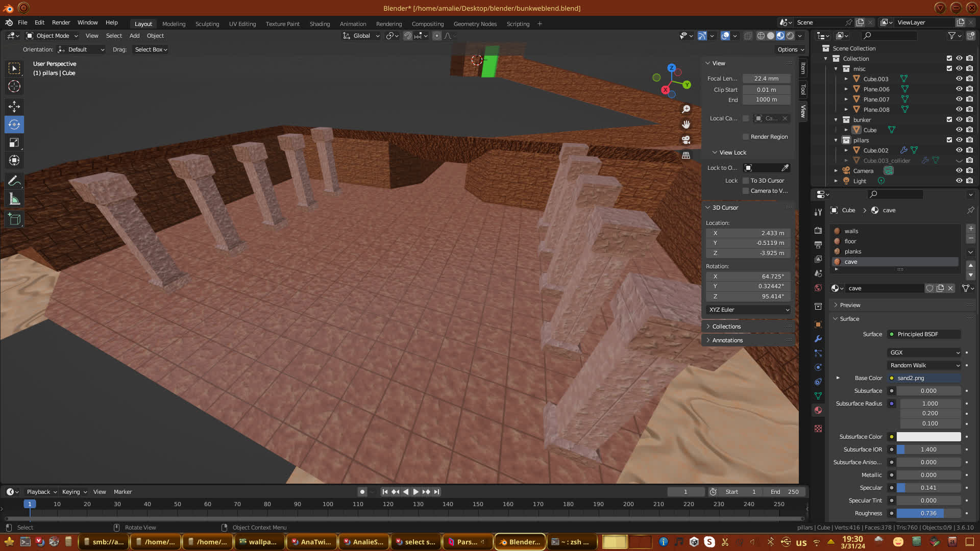Activate the Scale tool
The width and height of the screenshot is (980, 551).
[14, 143]
